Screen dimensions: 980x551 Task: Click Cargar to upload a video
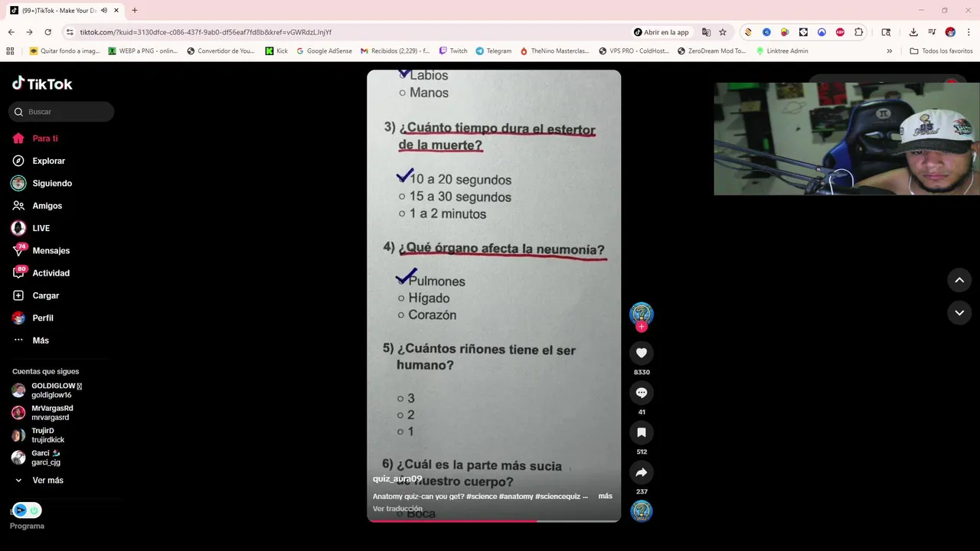[35, 295]
